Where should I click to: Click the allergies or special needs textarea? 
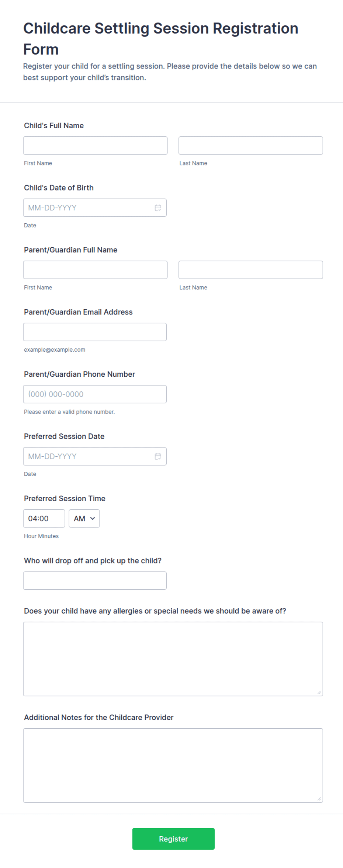(173, 659)
